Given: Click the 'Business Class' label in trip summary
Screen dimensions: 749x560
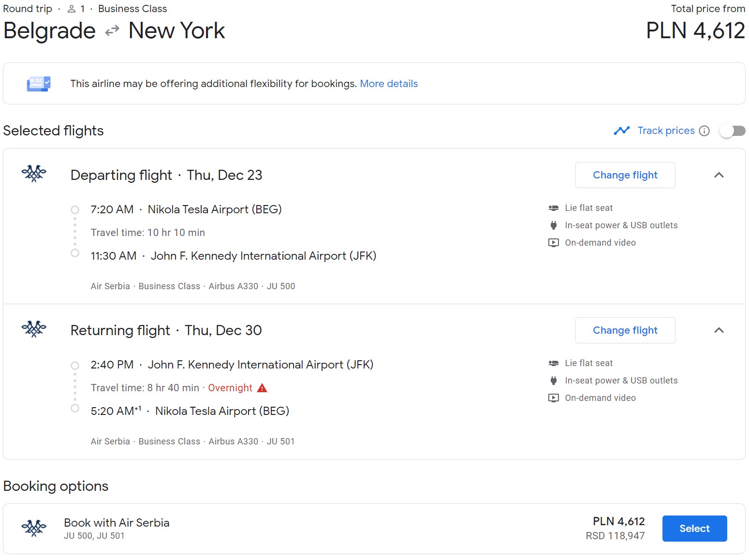Looking at the screenshot, I should tap(132, 9).
